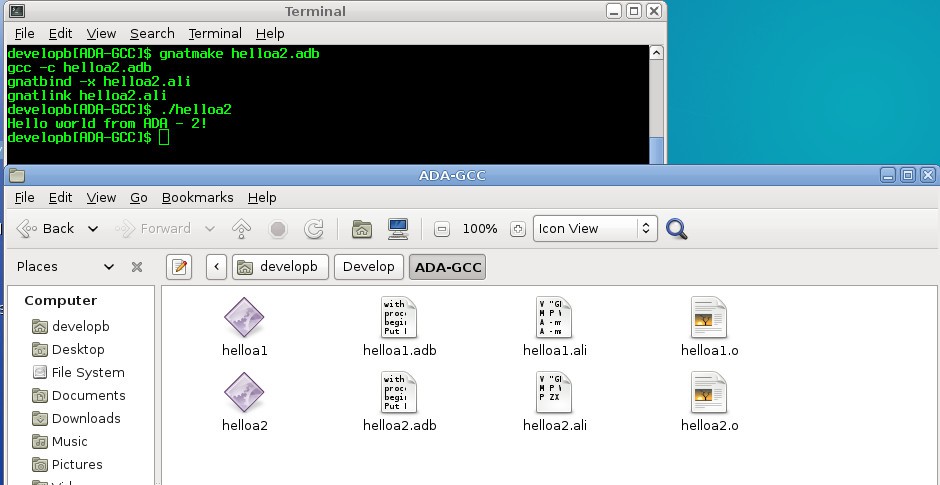Click the path bar left scroll arrow

(x=216, y=267)
